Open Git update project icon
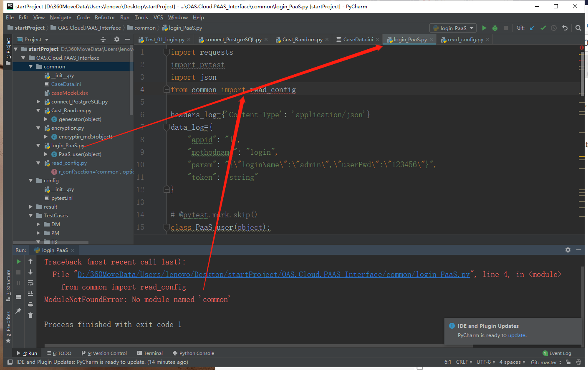This screenshot has width=588, height=370. pyautogui.click(x=532, y=28)
